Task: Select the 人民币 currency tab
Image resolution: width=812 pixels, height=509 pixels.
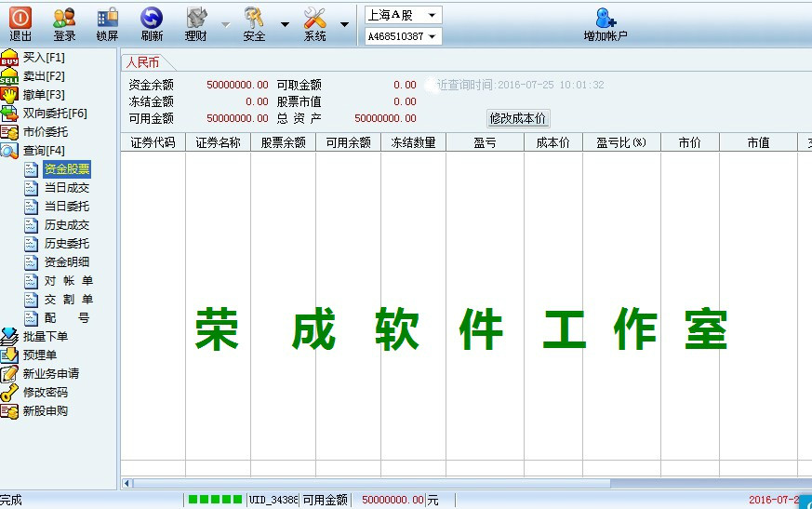Action: coord(142,62)
